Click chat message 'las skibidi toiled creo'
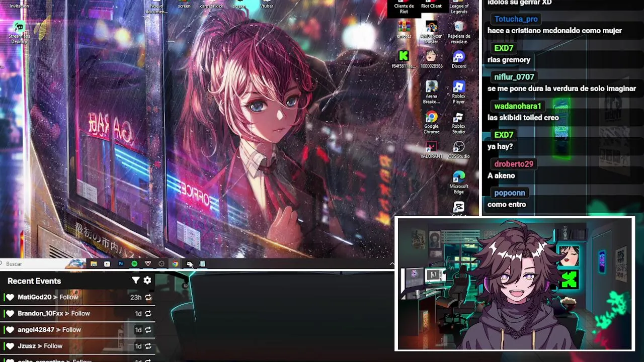 pyautogui.click(x=523, y=118)
